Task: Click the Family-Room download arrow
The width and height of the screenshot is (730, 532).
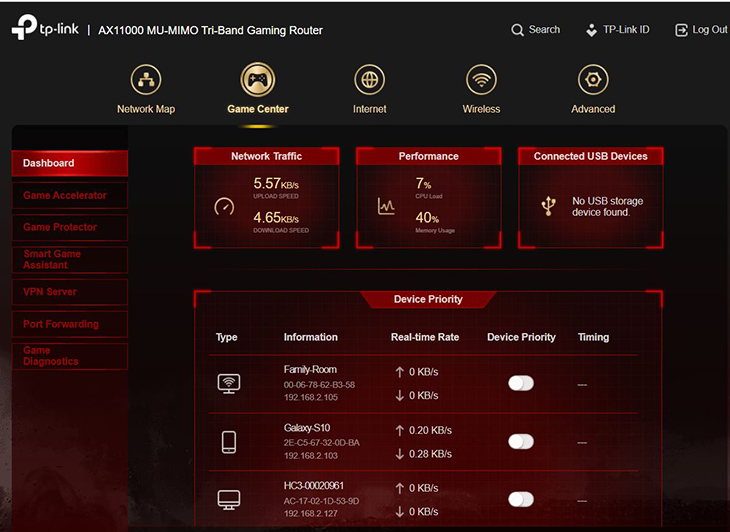Action: pyautogui.click(x=399, y=395)
